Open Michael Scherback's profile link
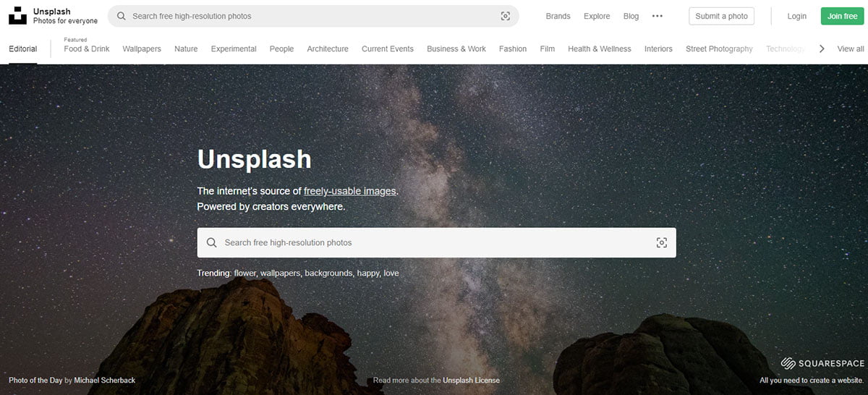The width and height of the screenshot is (868, 395). [x=104, y=381]
